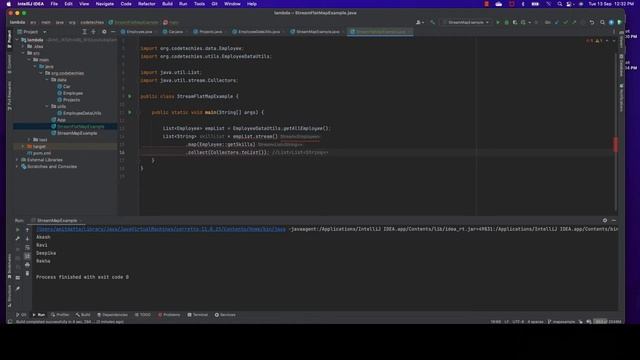
Task: Open the Problems tool window button
Action: click(x=169, y=315)
